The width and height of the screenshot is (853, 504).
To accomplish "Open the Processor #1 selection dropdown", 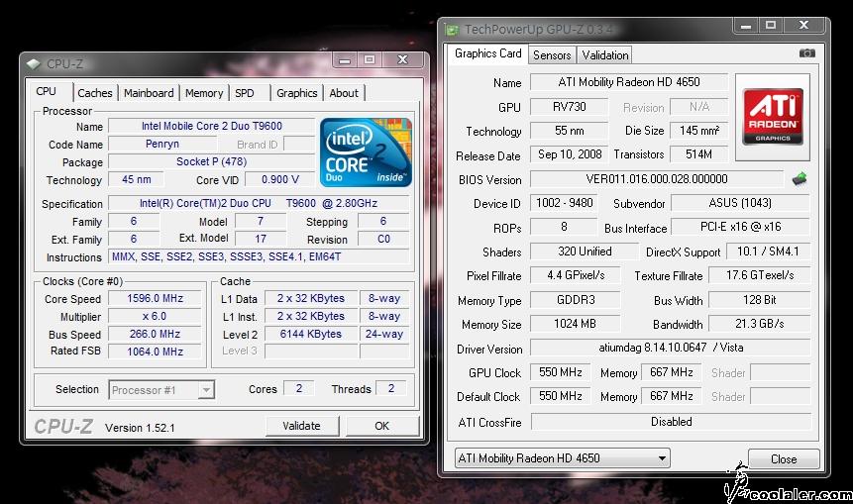I will (161, 390).
